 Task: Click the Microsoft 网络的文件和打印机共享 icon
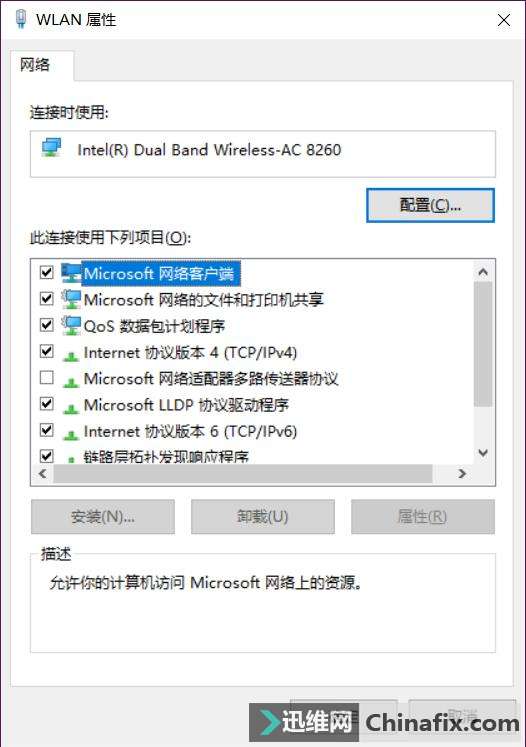pyautogui.click(x=71, y=299)
